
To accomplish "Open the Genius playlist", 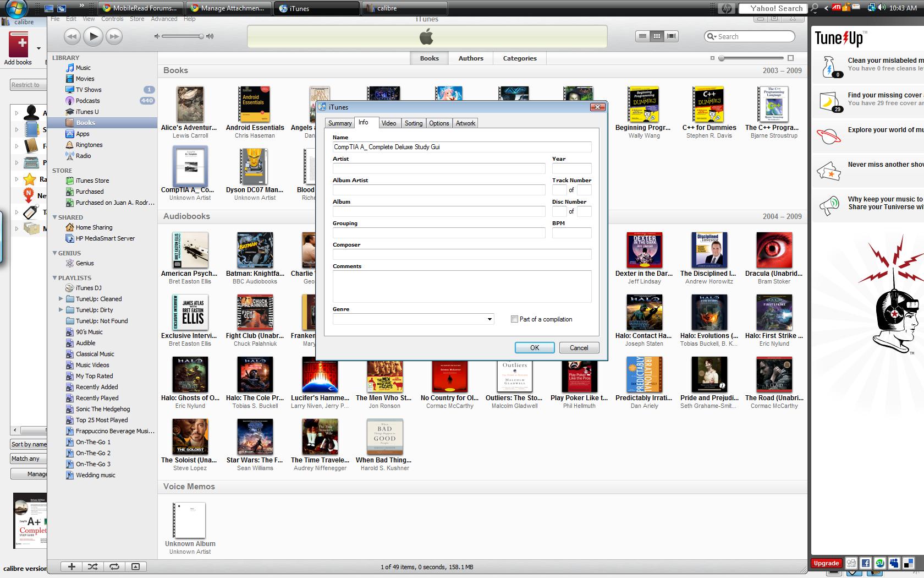I will [x=85, y=263].
